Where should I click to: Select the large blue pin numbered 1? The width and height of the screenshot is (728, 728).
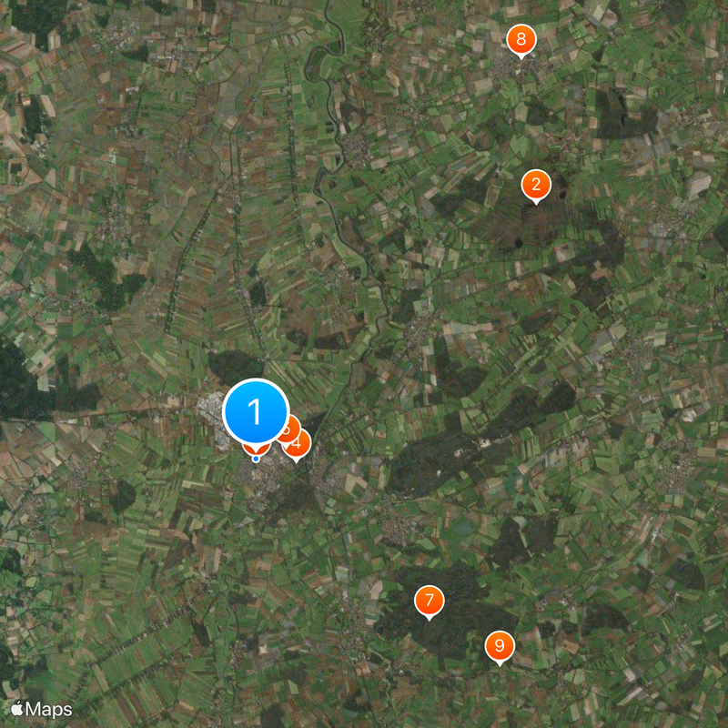[256, 411]
